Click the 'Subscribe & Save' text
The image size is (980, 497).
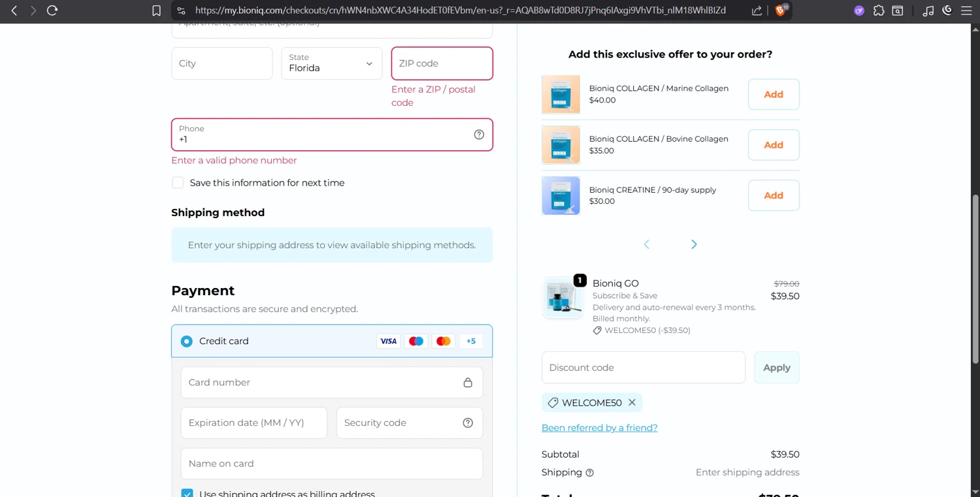[625, 296]
